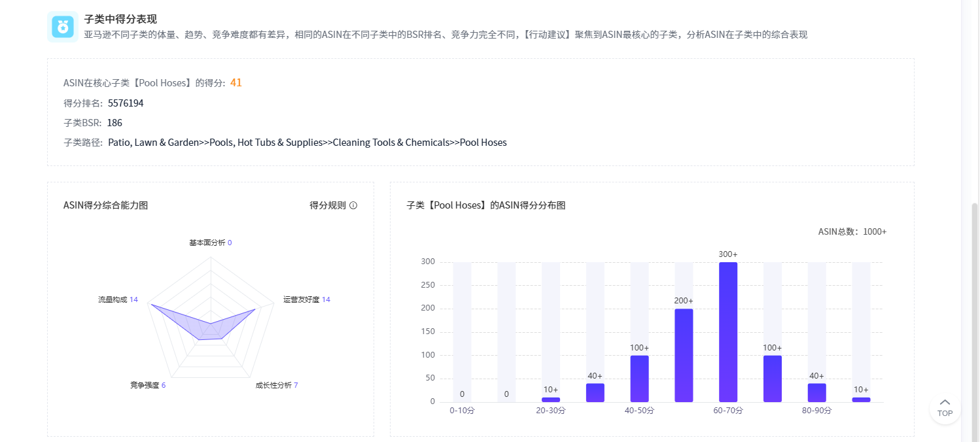Click the 100+ bar next to the 300+ bar
Image resolution: width=980 pixels, height=442 pixels.
click(x=772, y=379)
